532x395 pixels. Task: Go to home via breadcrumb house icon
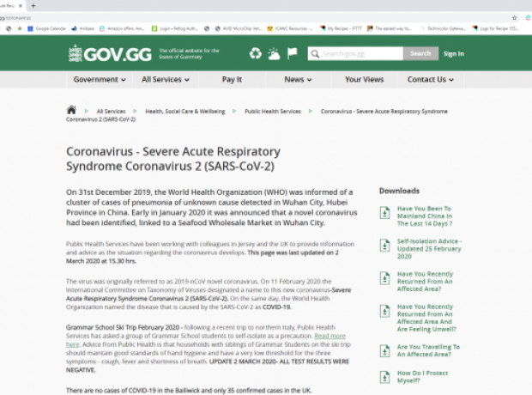71,110
